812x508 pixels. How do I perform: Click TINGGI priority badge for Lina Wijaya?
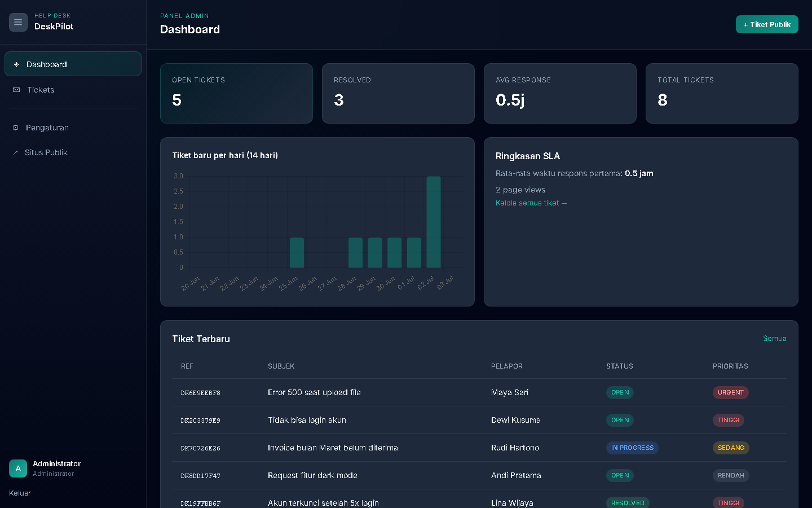click(729, 502)
